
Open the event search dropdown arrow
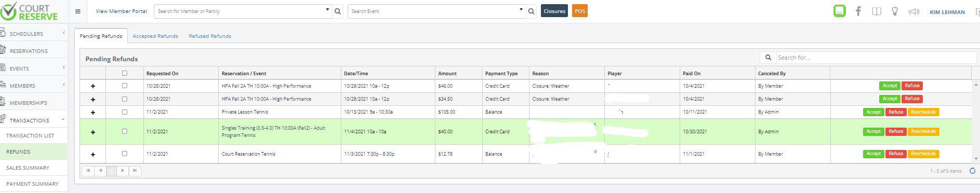[x=521, y=10]
